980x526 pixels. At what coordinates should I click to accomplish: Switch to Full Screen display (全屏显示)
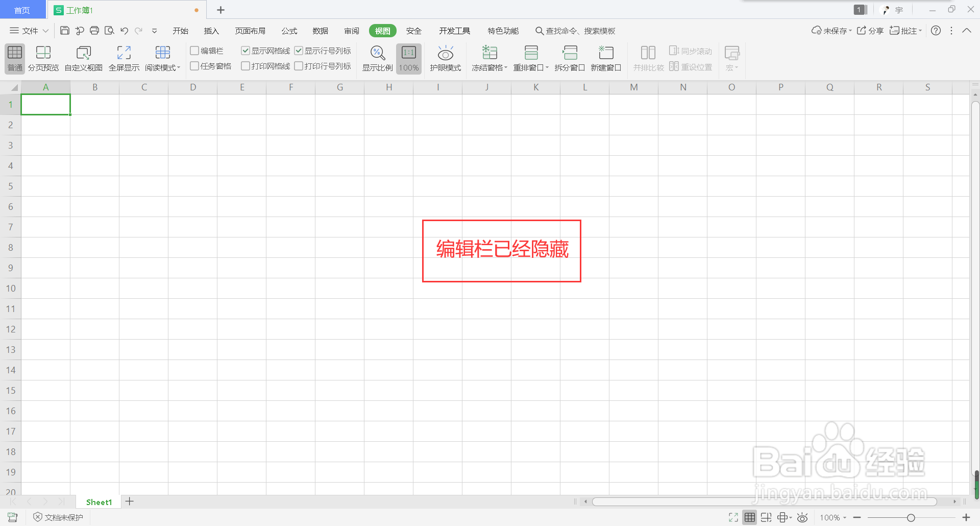[x=124, y=59]
